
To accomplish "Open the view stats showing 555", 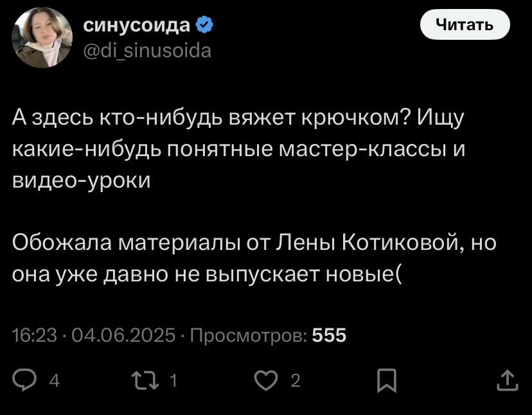I will point(329,335).
